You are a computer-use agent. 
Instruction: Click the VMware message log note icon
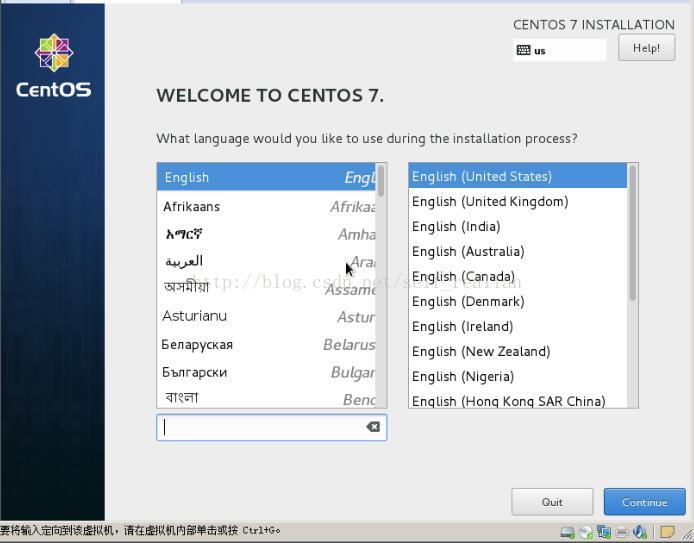point(667,531)
